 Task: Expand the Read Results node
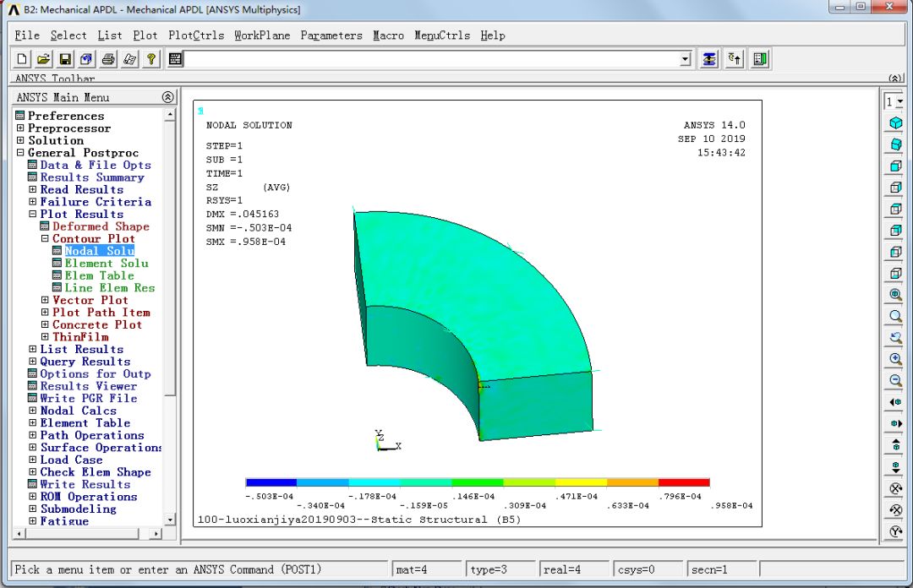coord(33,189)
